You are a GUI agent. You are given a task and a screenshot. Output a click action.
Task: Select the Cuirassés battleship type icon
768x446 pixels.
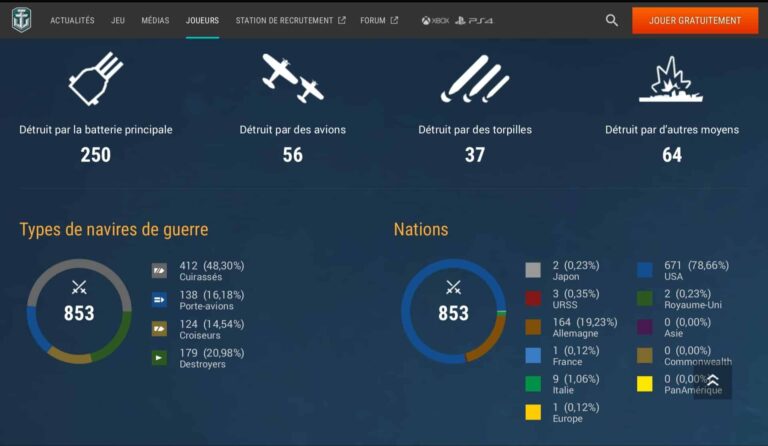(x=159, y=270)
